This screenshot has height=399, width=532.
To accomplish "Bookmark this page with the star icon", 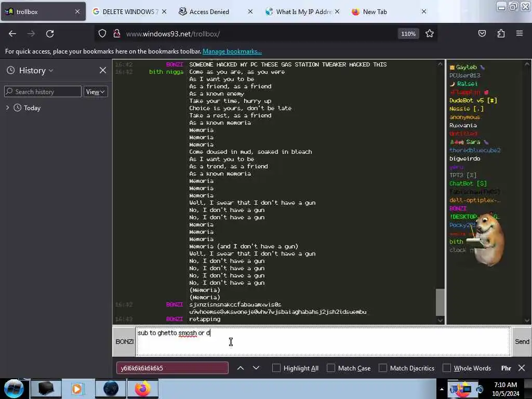I will [430, 34].
